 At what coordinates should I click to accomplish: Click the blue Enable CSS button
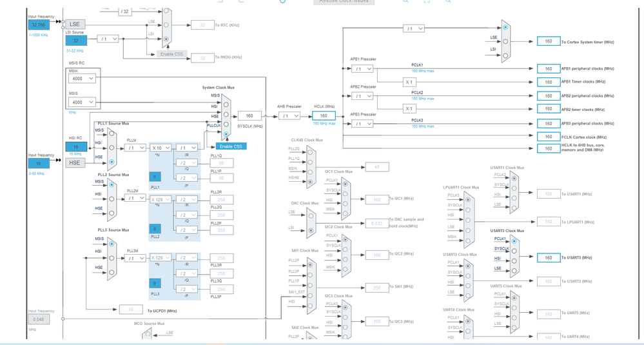pos(231,146)
